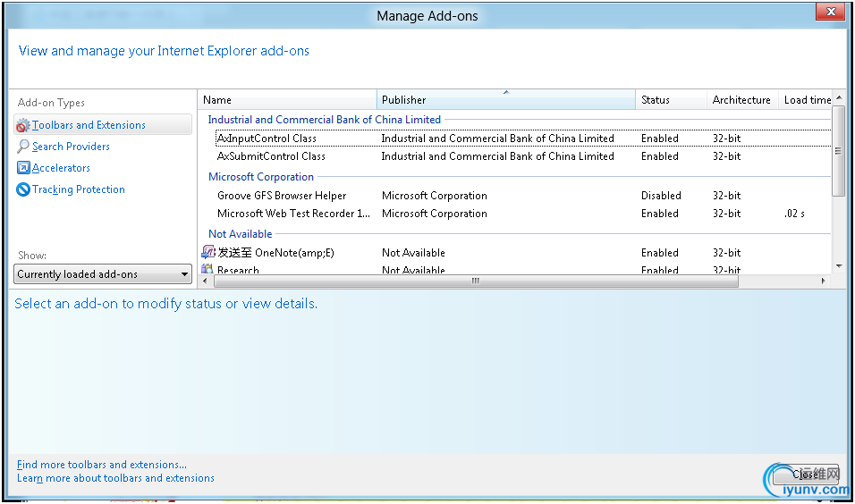
Task: Click the Accelerators arrow icon
Action: (x=23, y=168)
